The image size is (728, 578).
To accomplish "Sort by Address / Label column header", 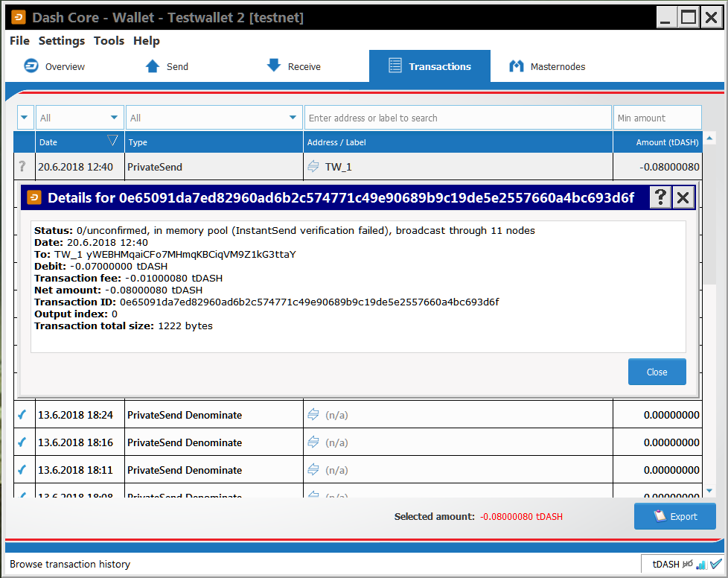I will click(x=459, y=142).
